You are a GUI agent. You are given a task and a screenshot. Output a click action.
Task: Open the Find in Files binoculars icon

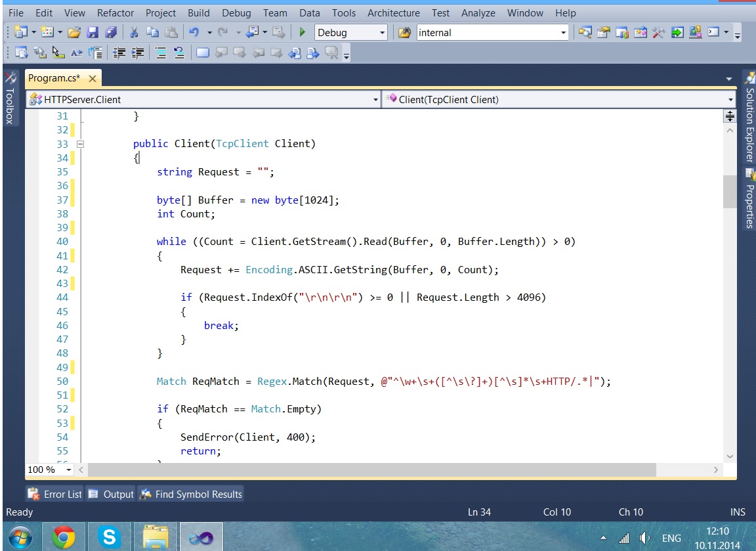pyautogui.click(x=404, y=32)
